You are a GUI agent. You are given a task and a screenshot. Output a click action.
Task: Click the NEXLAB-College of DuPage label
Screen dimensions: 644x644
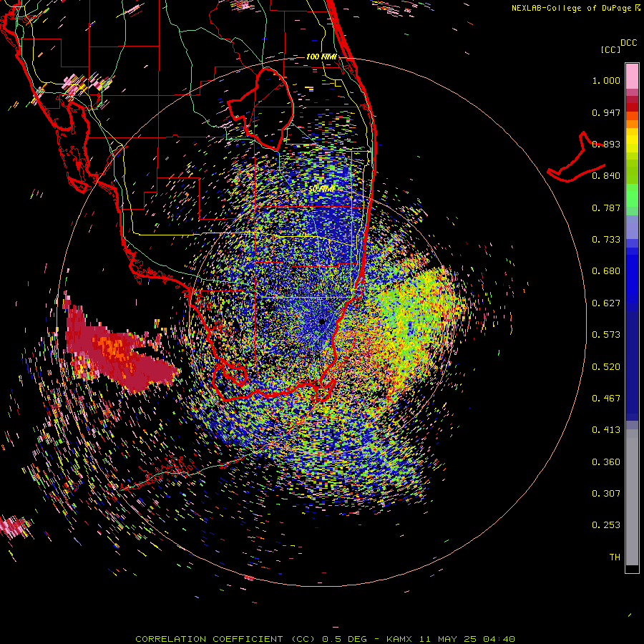tap(576, 8)
